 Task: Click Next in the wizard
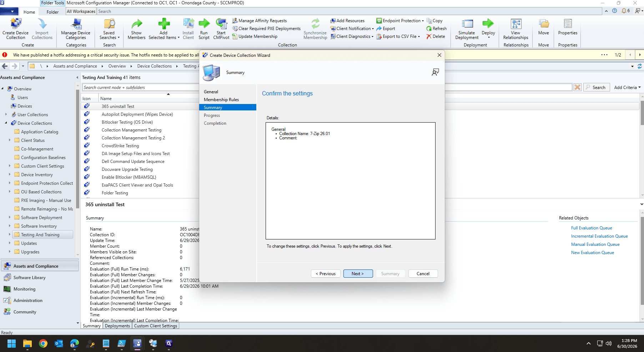358,274
